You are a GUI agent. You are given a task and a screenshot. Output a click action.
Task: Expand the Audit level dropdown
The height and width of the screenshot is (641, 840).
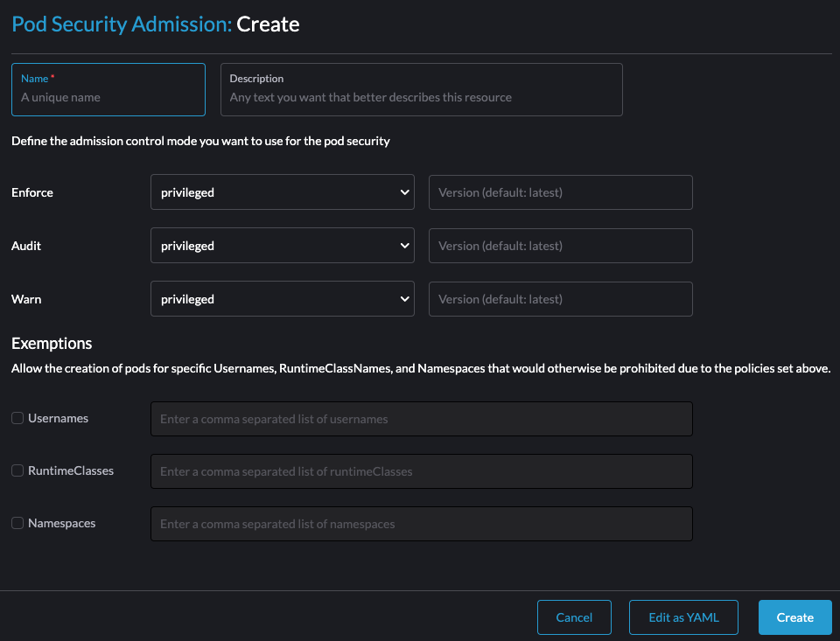tap(283, 246)
